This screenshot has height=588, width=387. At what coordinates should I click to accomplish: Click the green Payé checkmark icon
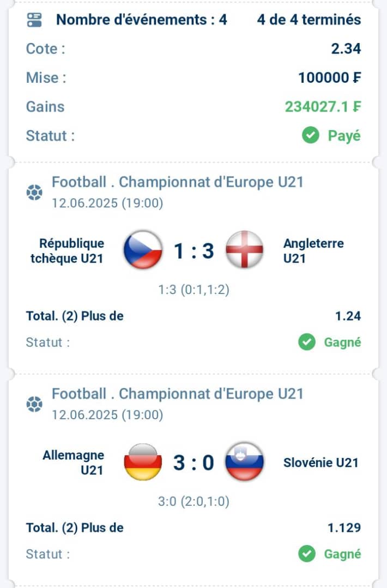tap(311, 136)
